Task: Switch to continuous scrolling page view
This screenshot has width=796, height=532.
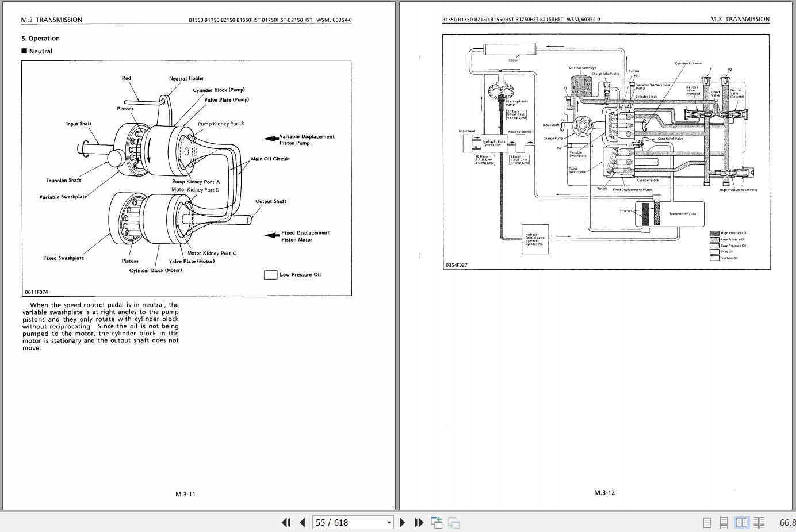Action: click(x=724, y=523)
